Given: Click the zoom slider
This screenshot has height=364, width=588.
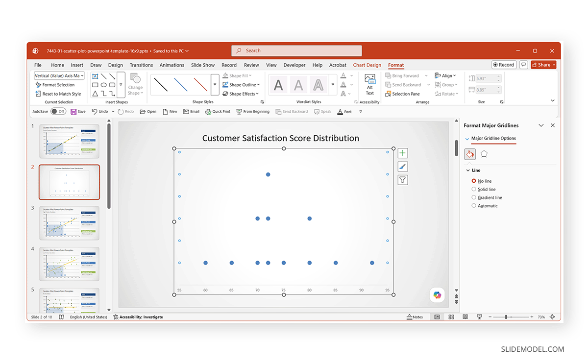Looking at the screenshot, I should [512, 317].
